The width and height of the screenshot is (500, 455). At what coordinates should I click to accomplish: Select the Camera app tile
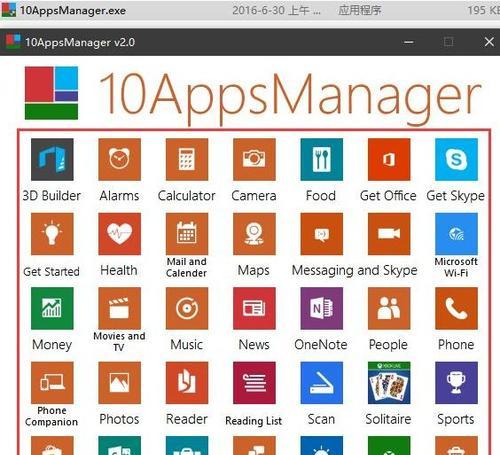pos(254,159)
